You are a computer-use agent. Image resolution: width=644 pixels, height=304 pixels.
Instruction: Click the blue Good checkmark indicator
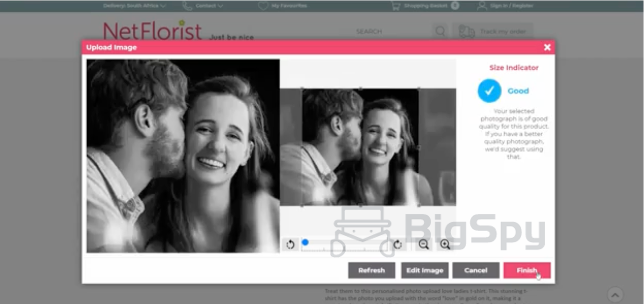(489, 91)
